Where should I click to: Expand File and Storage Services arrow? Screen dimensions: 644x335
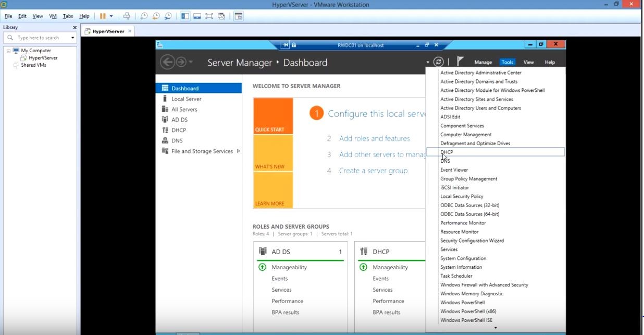click(x=238, y=151)
